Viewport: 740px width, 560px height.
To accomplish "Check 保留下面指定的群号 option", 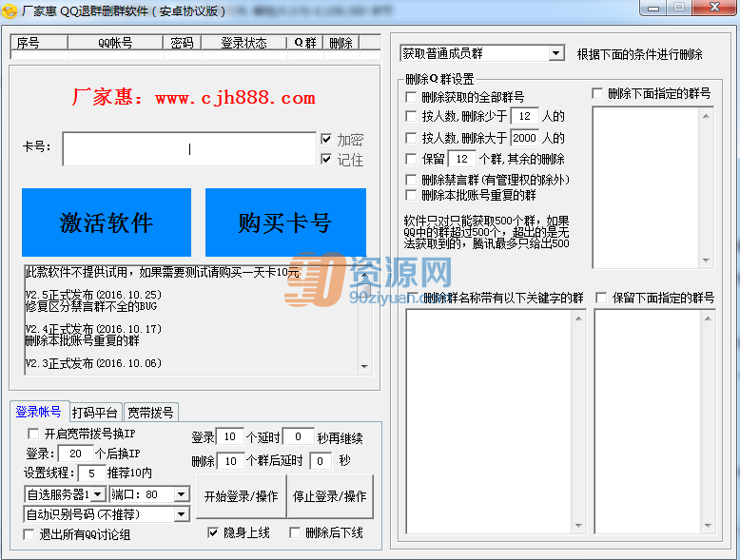I will point(601,298).
